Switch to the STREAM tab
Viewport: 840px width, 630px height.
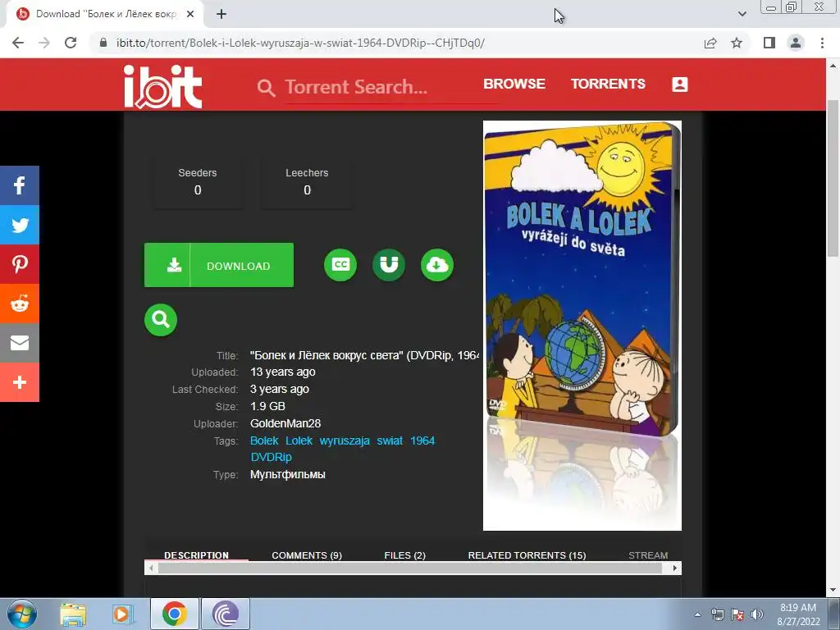(x=648, y=555)
